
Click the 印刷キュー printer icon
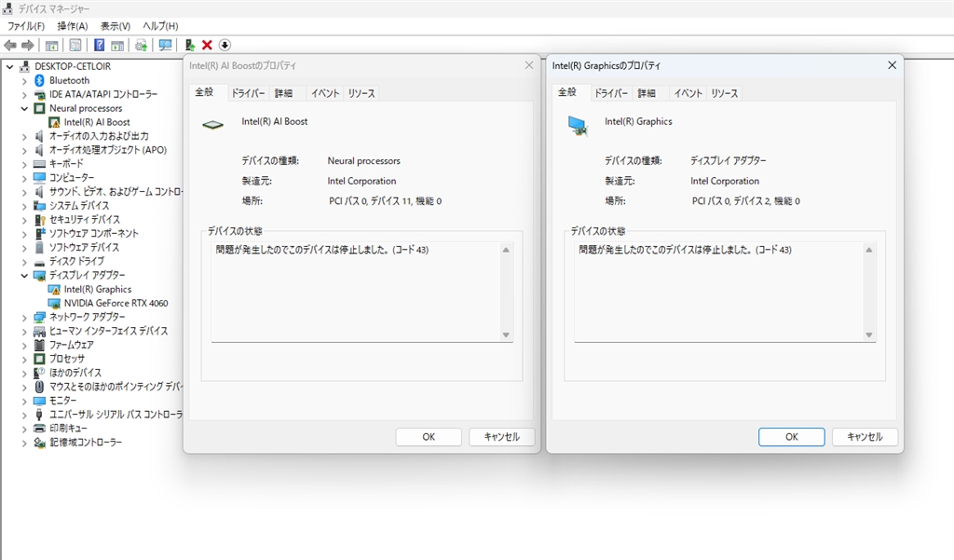[39, 428]
